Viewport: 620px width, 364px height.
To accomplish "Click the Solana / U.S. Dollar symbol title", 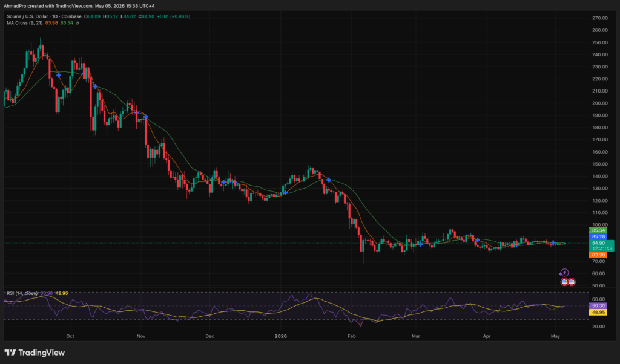I will (44, 16).
